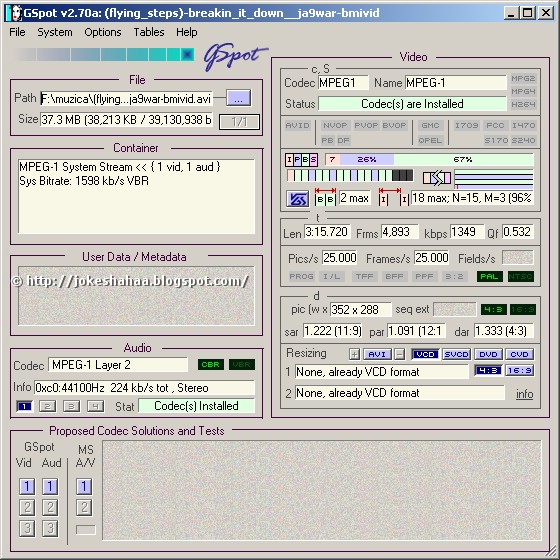Click the GOP frame sequence strip

click(x=350, y=175)
